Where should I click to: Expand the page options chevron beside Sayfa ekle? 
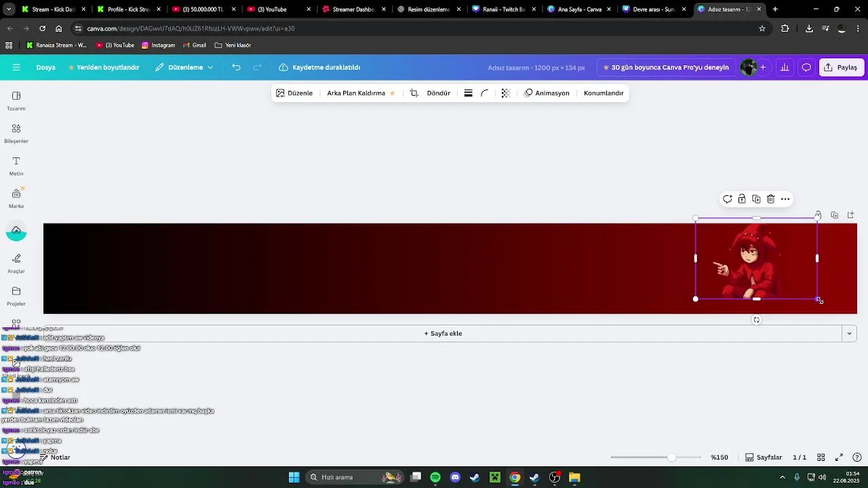pos(849,333)
